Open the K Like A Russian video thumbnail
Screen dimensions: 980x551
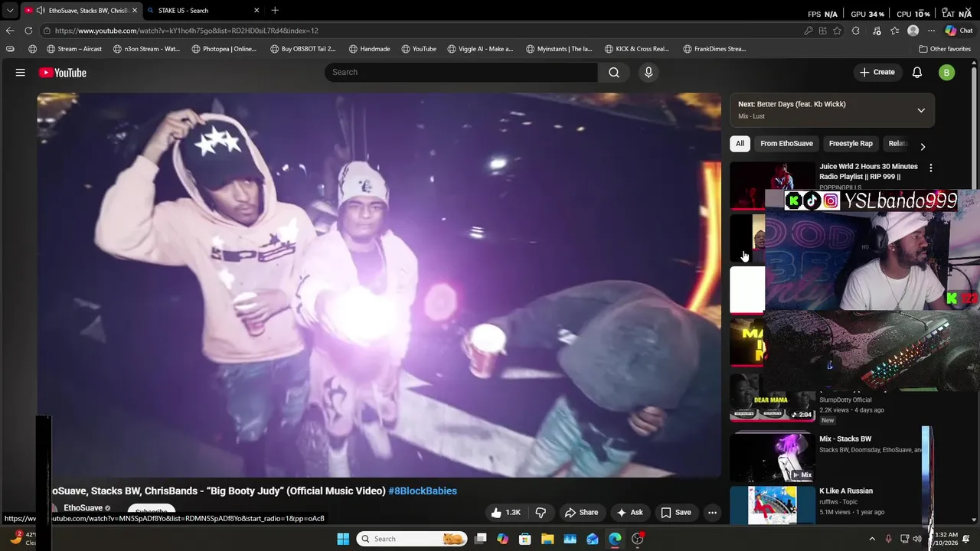tap(773, 505)
